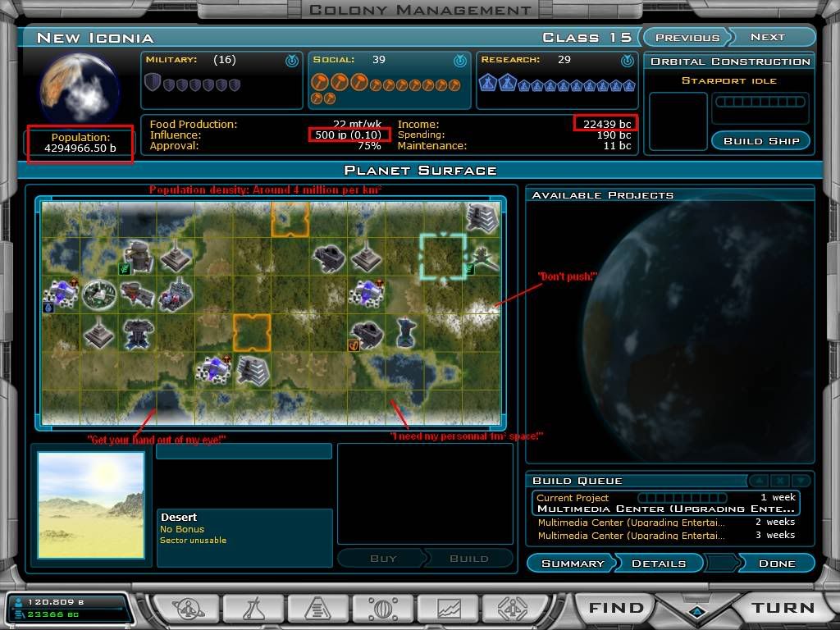Click the Desert tile name label
This screenshot has width=840, height=630.
point(179,518)
